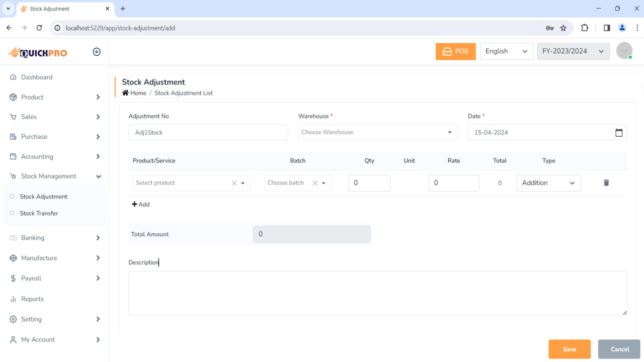Screen dimensions: 644x362
Task: Open the Dashboard from the sidebar icon
Action: pyautogui.click(x=14, y=77)
